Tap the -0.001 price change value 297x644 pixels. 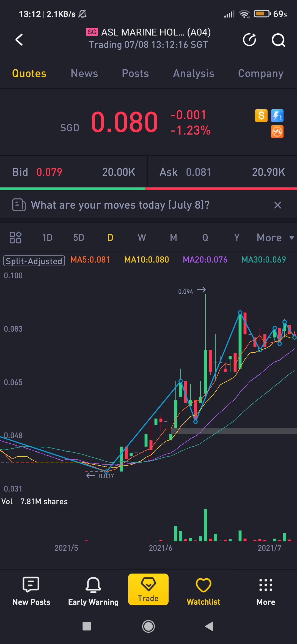point(188,115)
